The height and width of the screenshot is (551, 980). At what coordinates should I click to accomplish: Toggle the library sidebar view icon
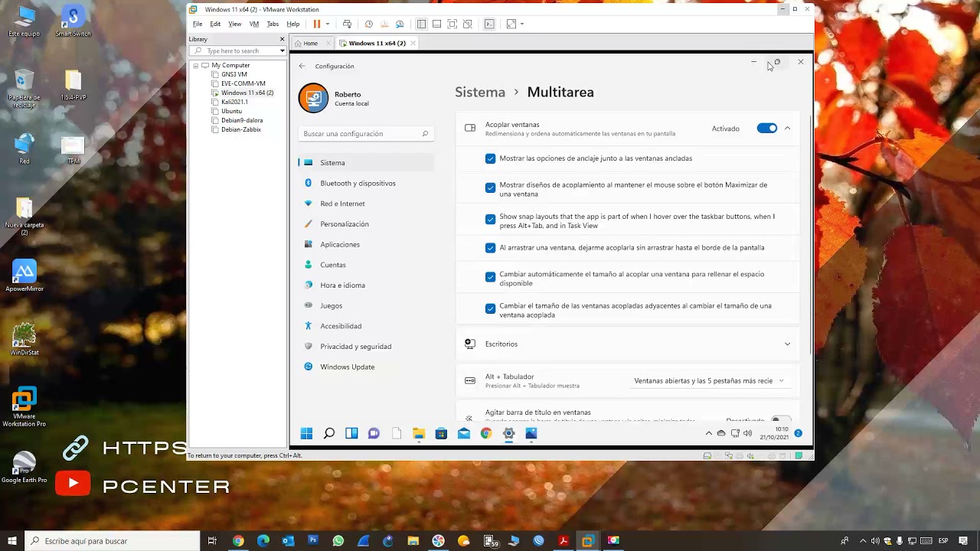(421, 24)
